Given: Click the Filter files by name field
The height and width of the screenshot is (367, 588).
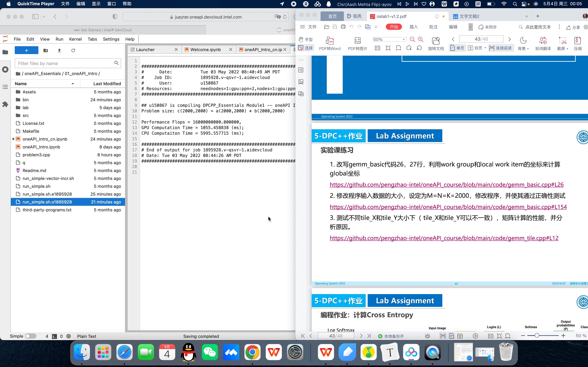Looking at the screenshot, I should [x=64, y=63].
